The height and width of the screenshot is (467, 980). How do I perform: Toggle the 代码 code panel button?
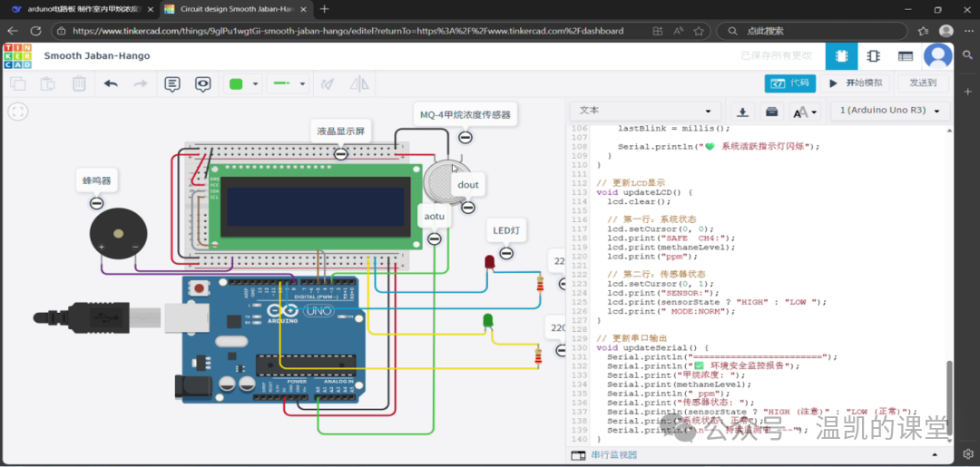click(x=790, y=83)
